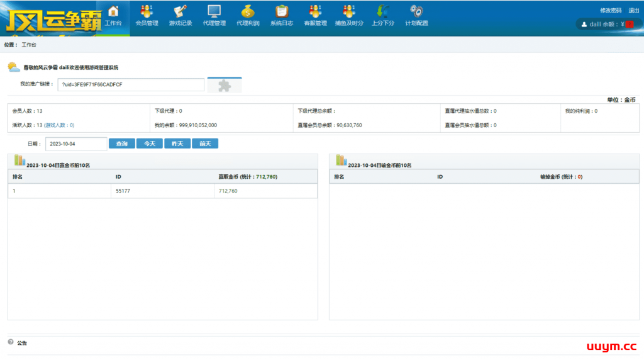This screenshot has height=360, width=644.
Task: Click the puzzle-piece icon beside promotion link
Action: (x=225, y=85)
